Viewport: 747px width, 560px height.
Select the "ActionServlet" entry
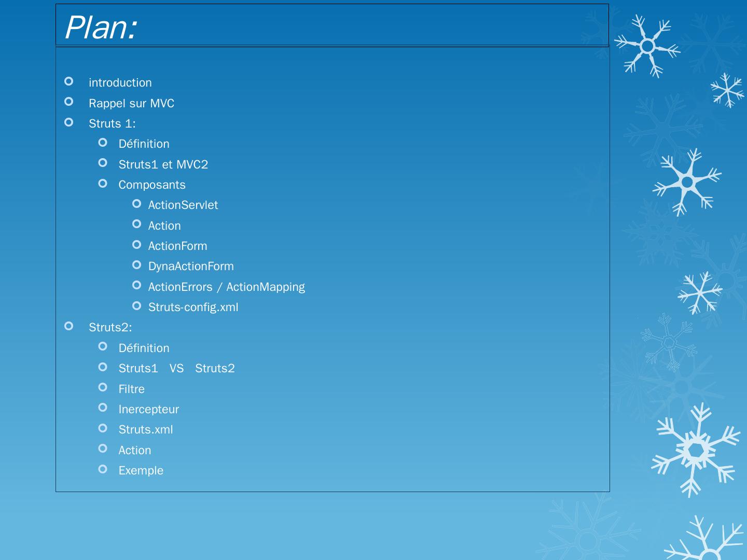[183, 205]
